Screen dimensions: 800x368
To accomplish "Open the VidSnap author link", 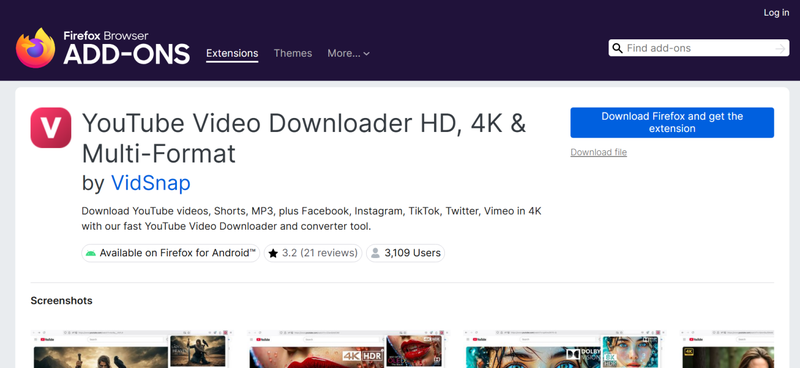I will point(151,183).
